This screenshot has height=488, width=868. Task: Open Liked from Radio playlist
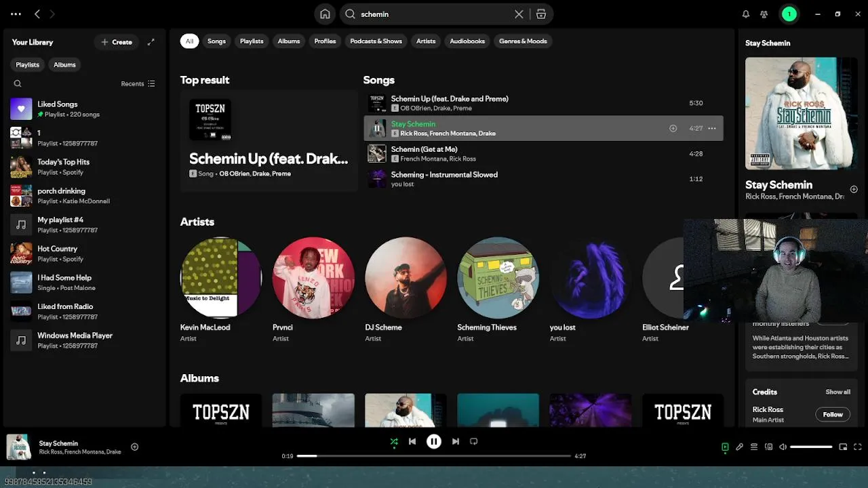84,311
